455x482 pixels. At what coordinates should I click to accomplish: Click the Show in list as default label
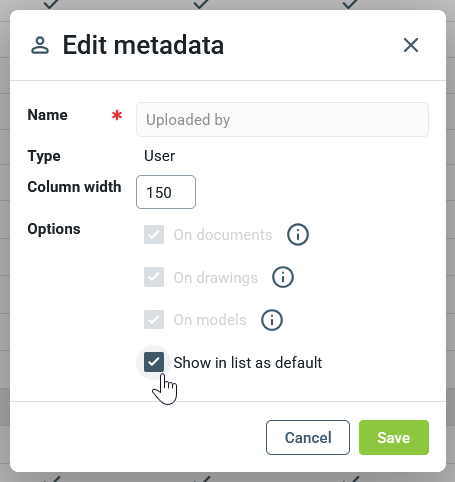tap(248, 363)
